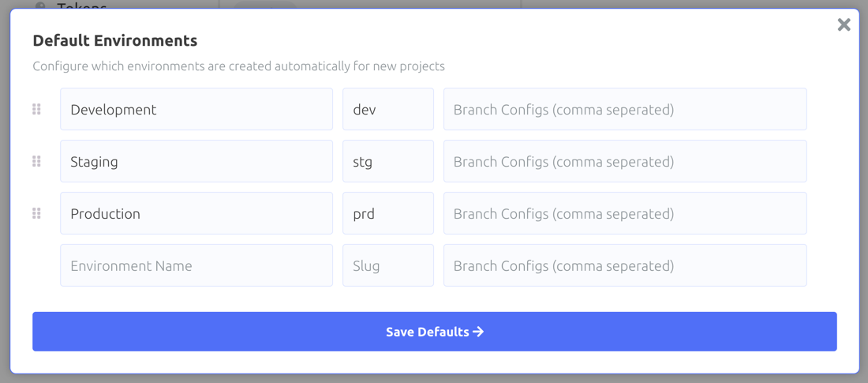The image size is (868, 383).
Task: Click the empty Environment Name field
Action: (x=196, y=265)
